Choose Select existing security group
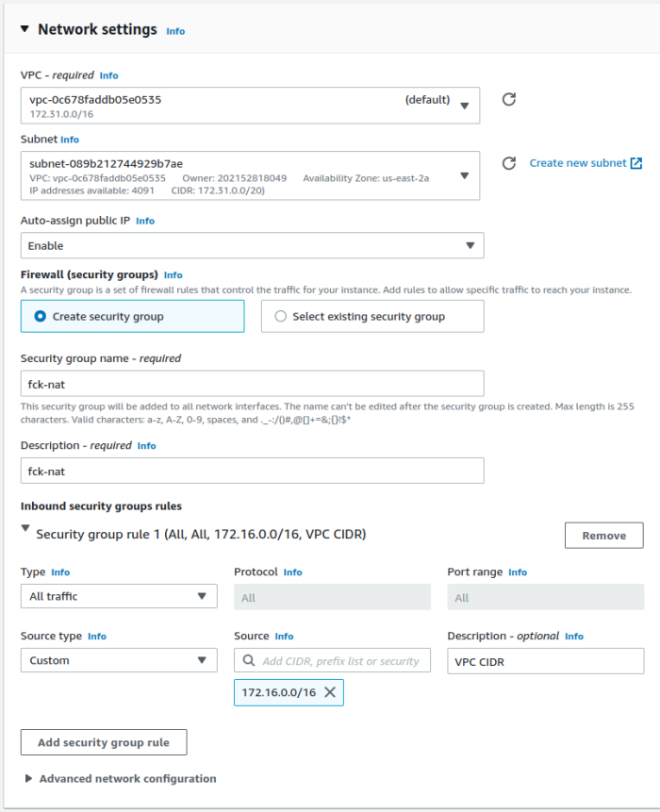 (x=278, y=316)
